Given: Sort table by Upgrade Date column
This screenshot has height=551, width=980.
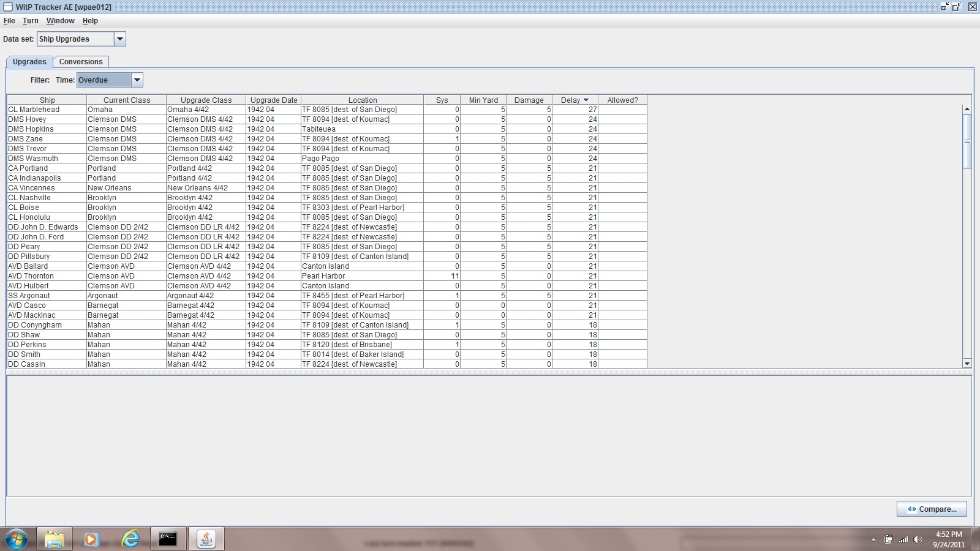Looking at the screenshot, I should coord(274,100).
